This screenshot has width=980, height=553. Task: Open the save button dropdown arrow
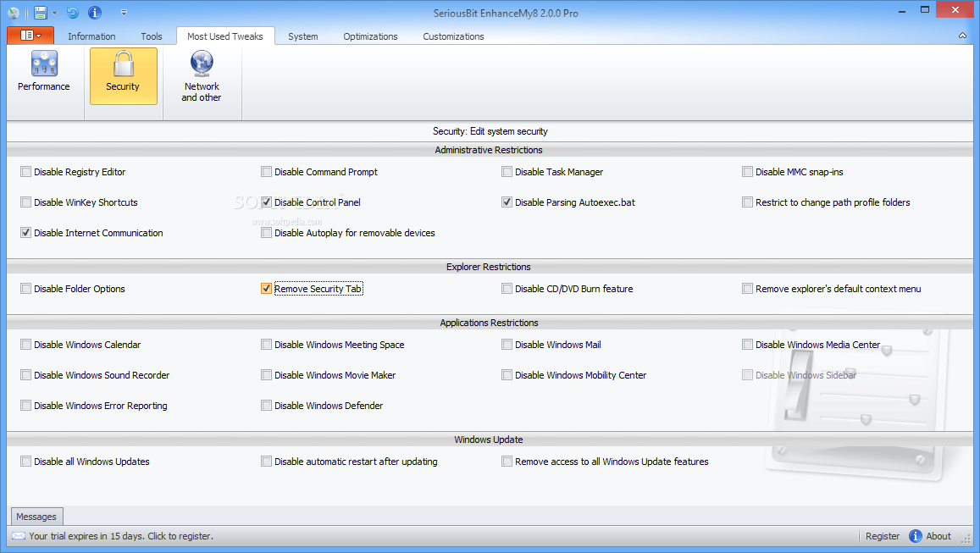54,13
